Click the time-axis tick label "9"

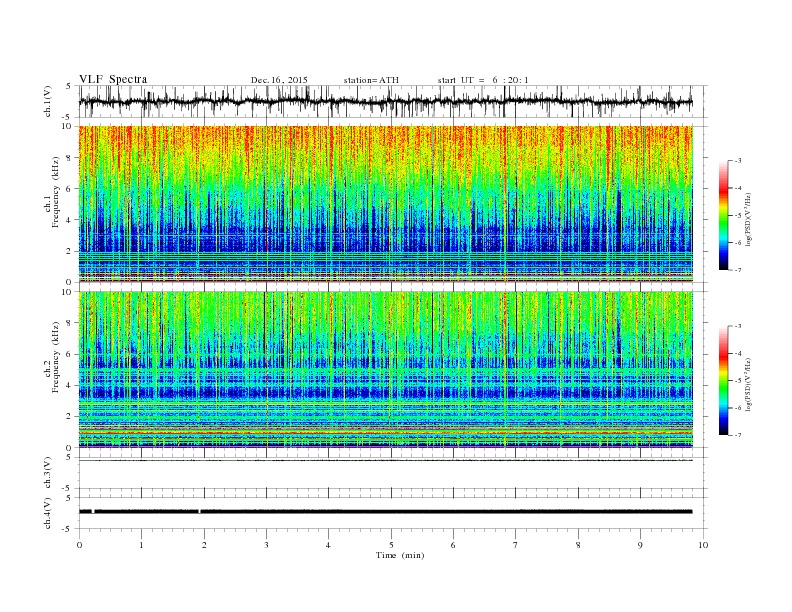click(x=640, y=545)
